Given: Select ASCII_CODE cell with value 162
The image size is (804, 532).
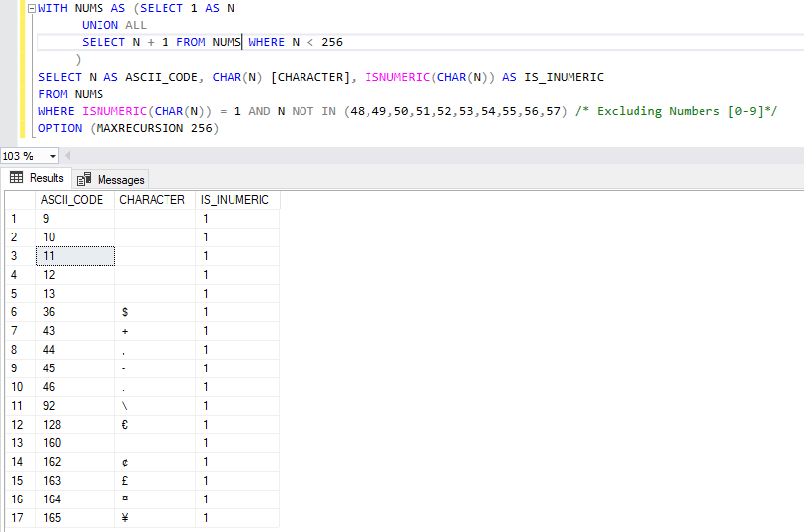Looking at the screenshot, I should (x=75, y=462).
